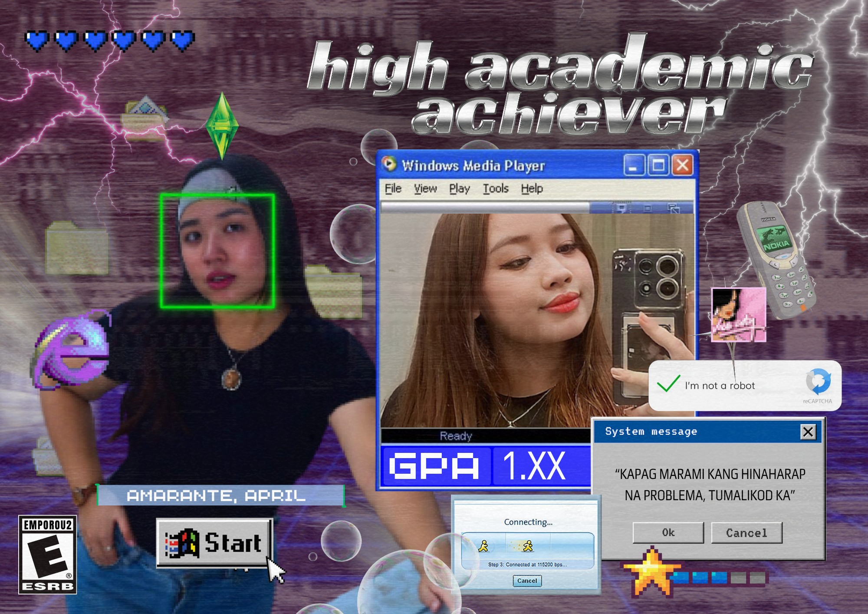Image resolution: width=868 pixels, height=614 pixels.
Task: Click Cancel in the Connecting dialog
Action: [x=527, y=581]
